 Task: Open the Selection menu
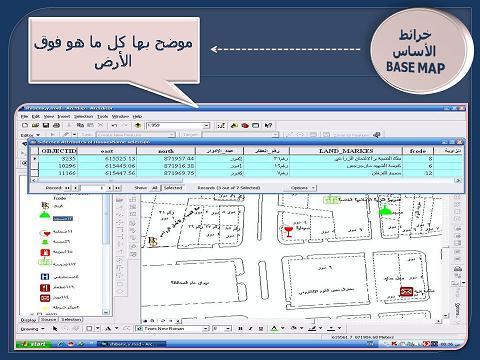click(83, 116)
